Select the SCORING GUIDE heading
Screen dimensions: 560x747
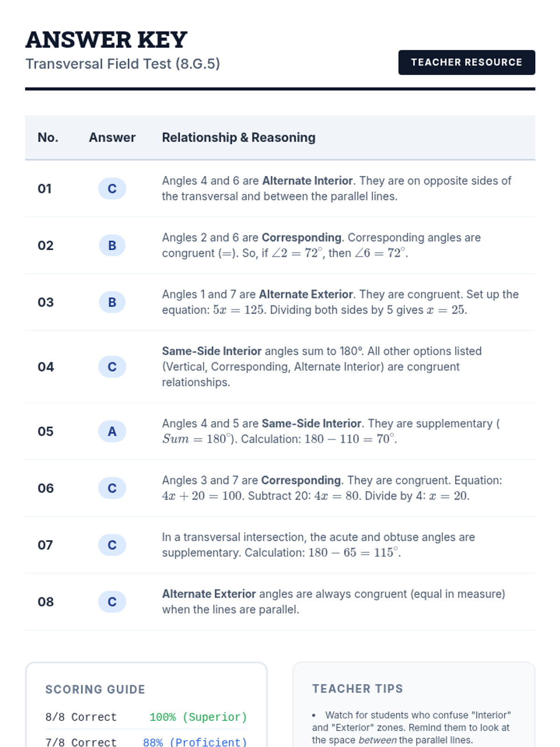tap(95, 690)
